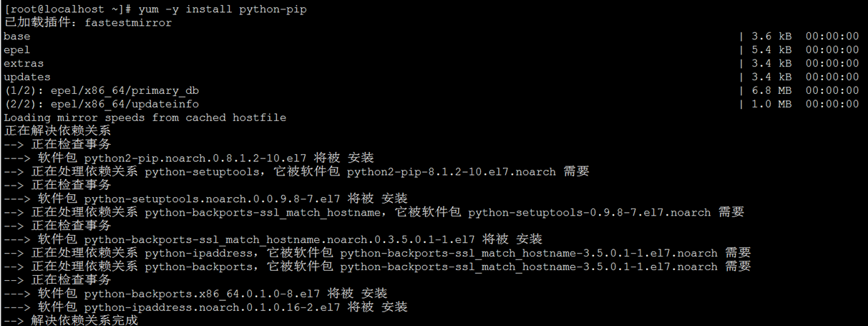
Task: Click the python-ipaddress.noarch package line
Action: [205, 307]
